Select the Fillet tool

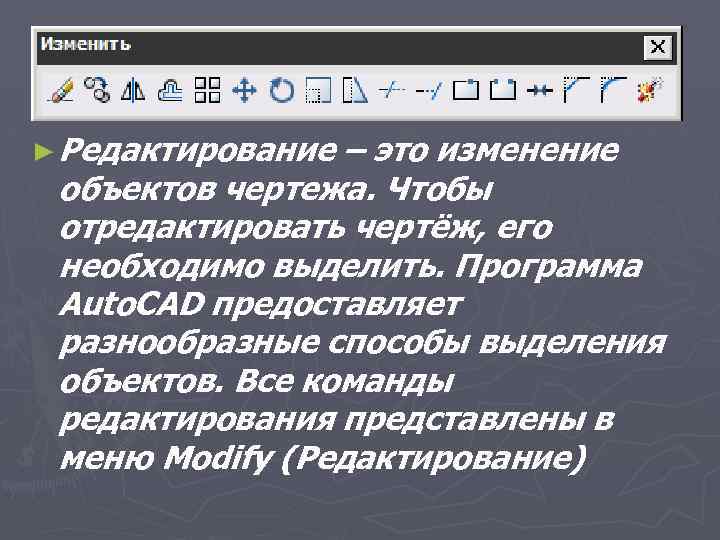click(613, 90)
